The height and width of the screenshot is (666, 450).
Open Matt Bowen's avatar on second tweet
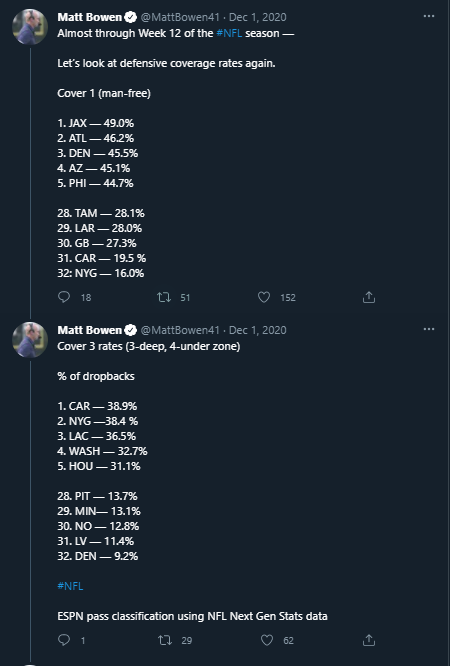[x=30, y=340]
